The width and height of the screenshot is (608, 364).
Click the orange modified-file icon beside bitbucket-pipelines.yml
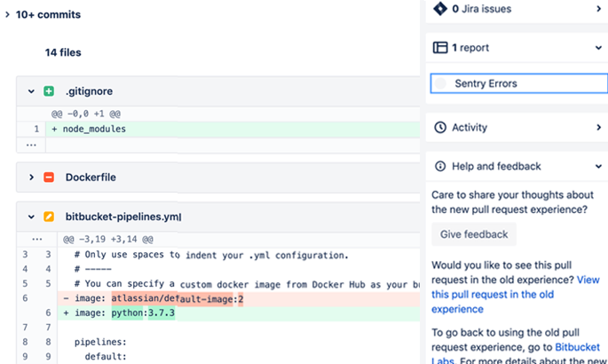pos(49,217)
